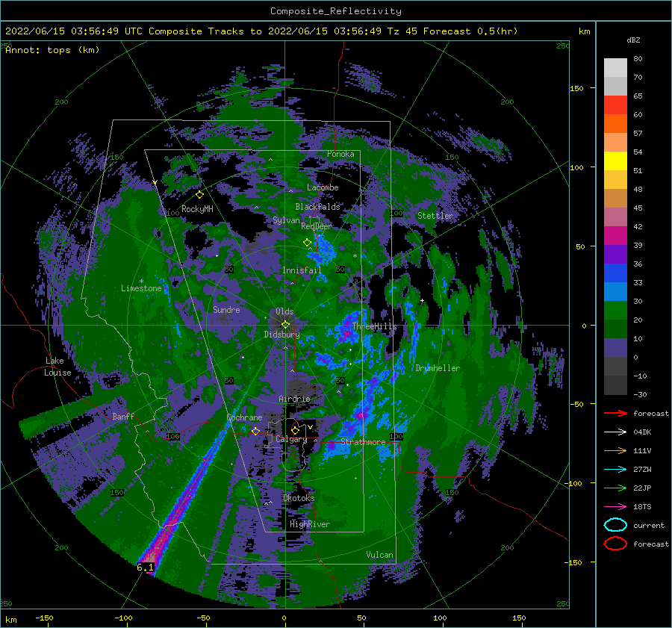Click the Sylvan label on the map
The width and height of the screenshot is (672, 628).
pos(286,220)
